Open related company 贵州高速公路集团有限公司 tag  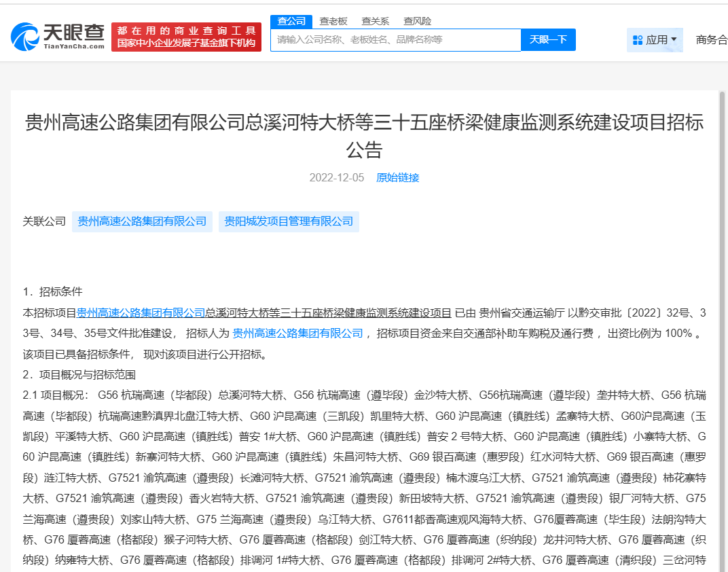click(142, 221)
